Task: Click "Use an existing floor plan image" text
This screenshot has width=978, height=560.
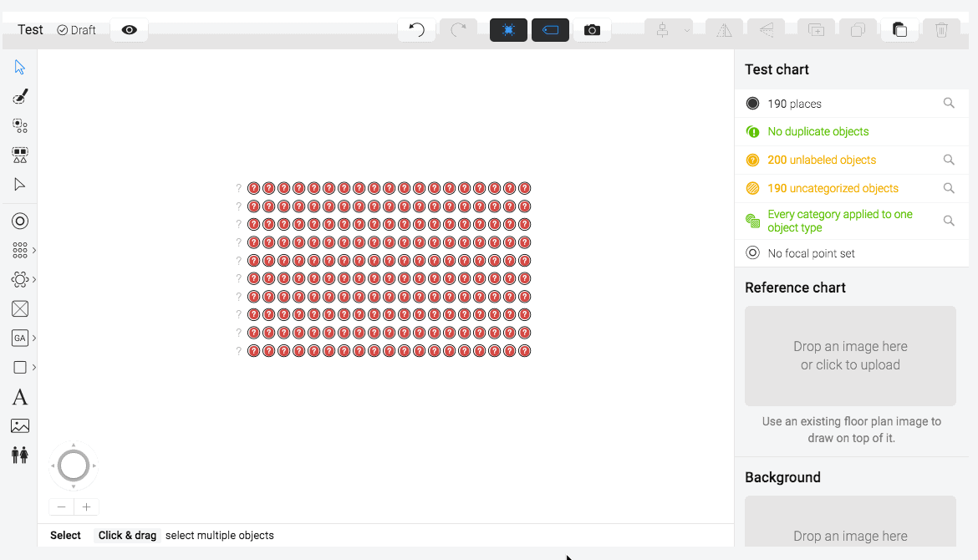Action: point(852,430)
